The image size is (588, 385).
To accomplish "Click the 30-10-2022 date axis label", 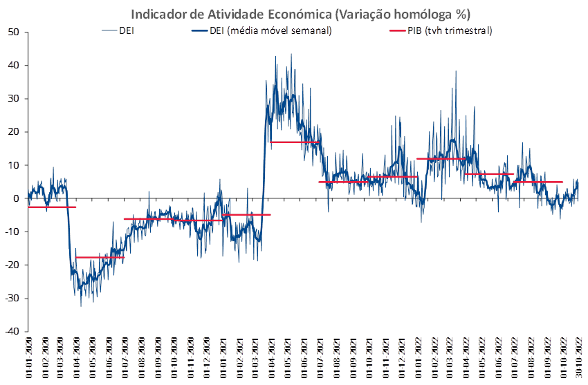I will [x=578, y=357].
